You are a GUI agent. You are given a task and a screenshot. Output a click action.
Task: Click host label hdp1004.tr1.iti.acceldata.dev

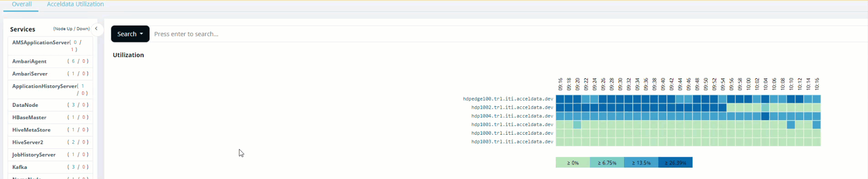pyautogui.click(x=512, y=116)
